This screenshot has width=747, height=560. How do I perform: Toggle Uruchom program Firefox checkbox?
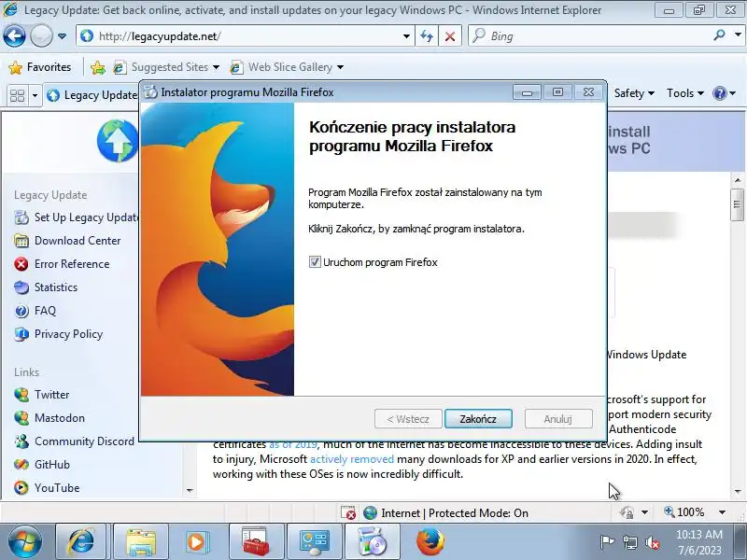click(315, 262)
